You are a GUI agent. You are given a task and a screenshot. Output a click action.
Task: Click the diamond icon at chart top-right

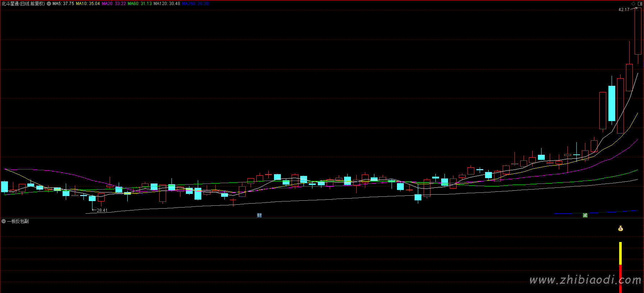[633, 4]
